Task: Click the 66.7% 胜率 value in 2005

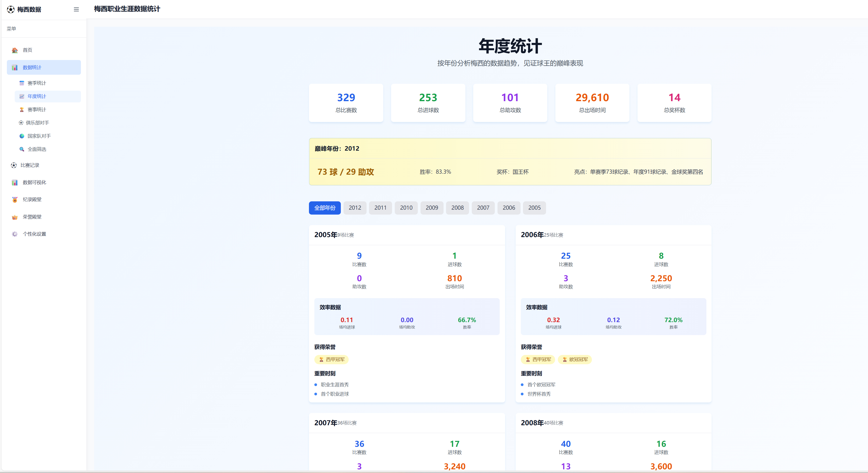Action: [467, 320]
